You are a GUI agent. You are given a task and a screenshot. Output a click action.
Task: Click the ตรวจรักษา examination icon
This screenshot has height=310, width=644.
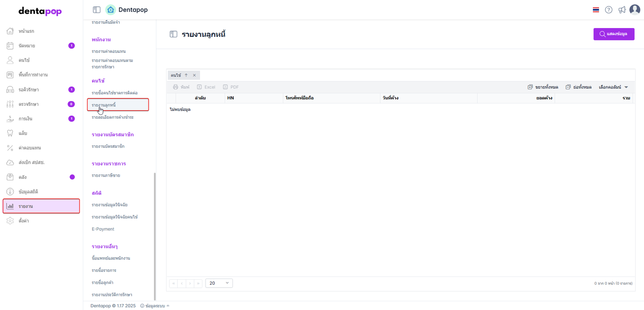point(10,104)
